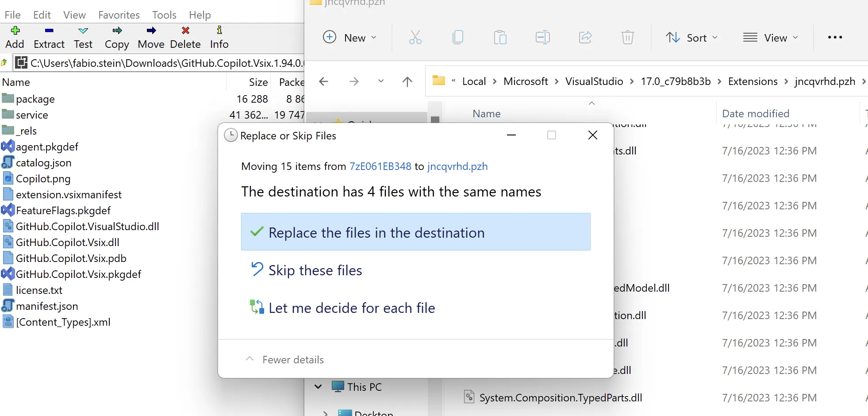Click the 7-Zip Info toolbar icon
This screenshot has height=416, width=868.
point(219,30)
